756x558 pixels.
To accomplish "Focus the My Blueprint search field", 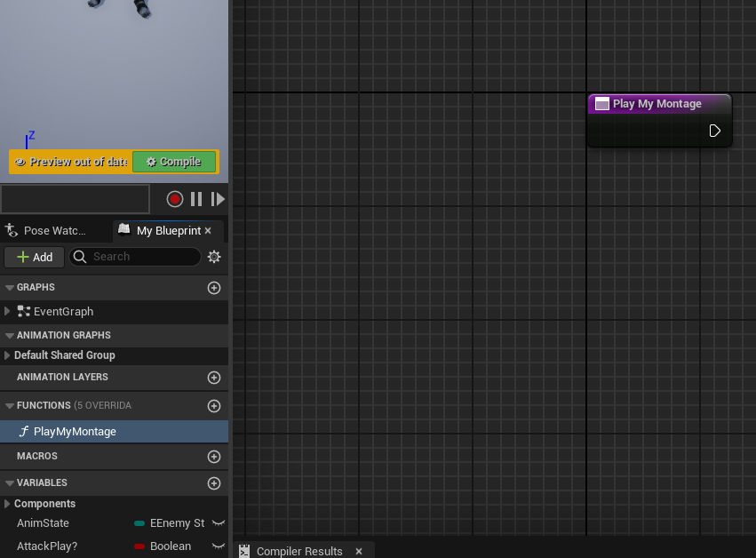I will 135,257.
